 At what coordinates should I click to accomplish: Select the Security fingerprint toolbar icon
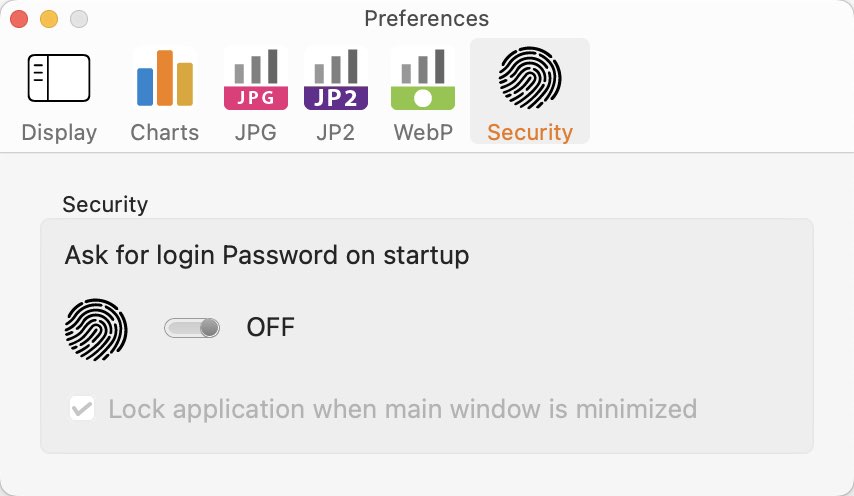coord(529,78)
